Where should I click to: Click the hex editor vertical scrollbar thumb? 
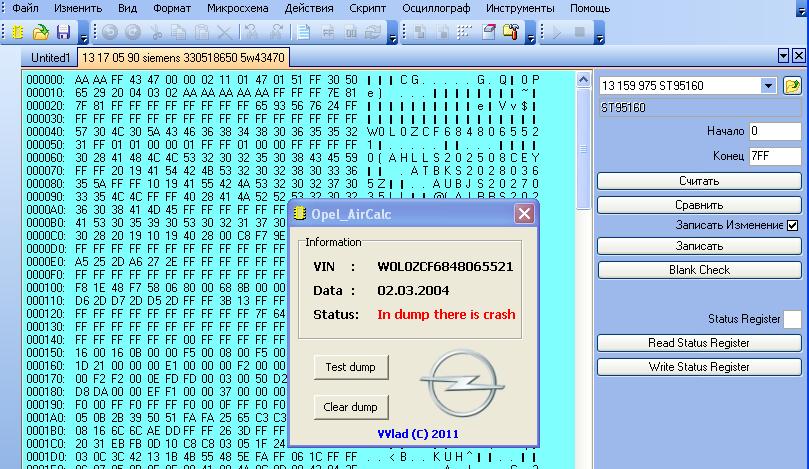[583, 149]
